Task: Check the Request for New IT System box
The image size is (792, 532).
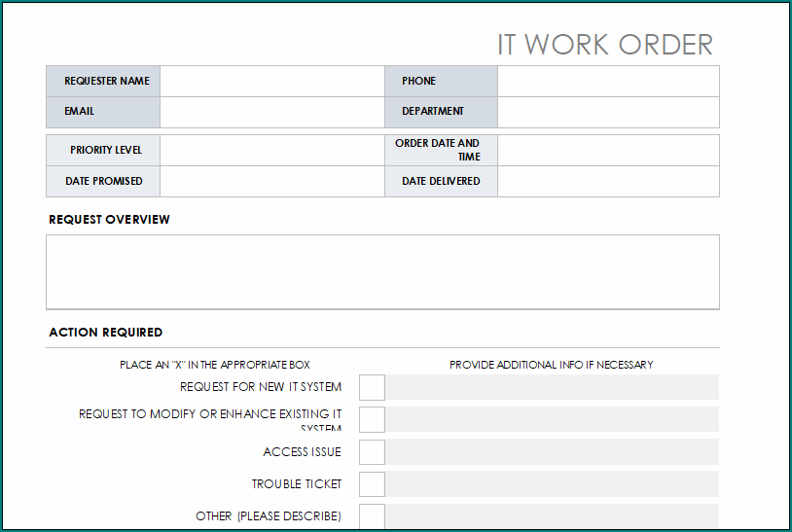Action: (373, 388)
